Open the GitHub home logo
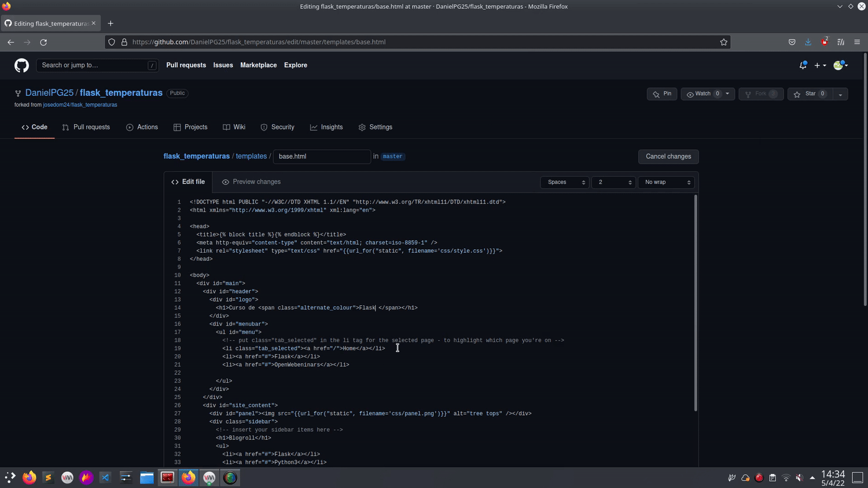The image size is (868, 488). tap(21, 65)
